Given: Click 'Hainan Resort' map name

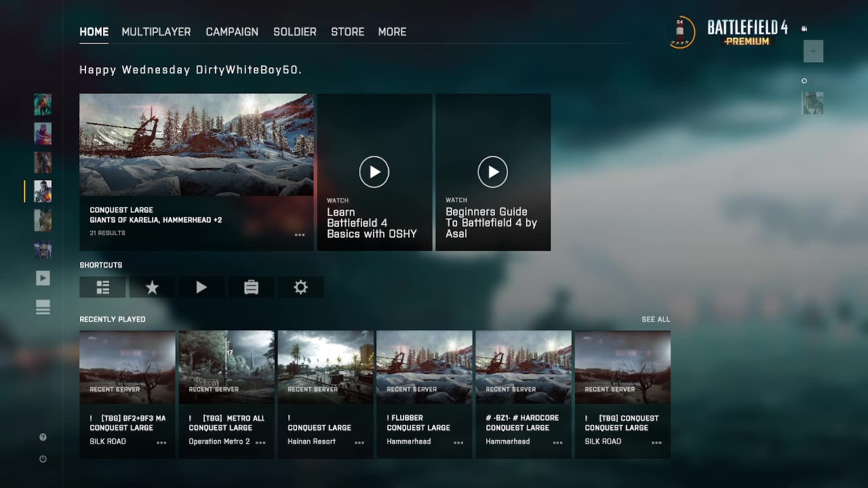Looking at the screenshot, I should coord(311,442).
